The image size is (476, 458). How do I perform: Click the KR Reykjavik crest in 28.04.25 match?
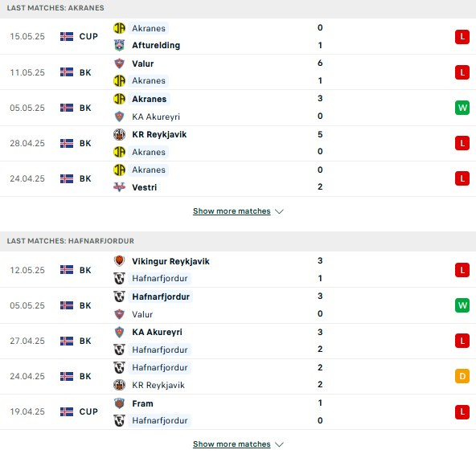click(x=119, y=134)
